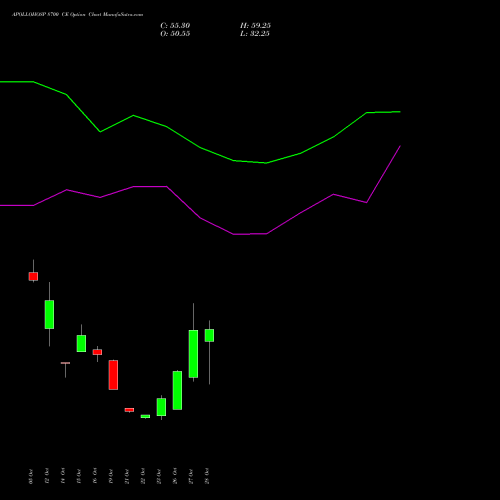Click the APOLLOHOSP chart title text
The width and height of the screenshot is (500, 500).
click(78, 15)
